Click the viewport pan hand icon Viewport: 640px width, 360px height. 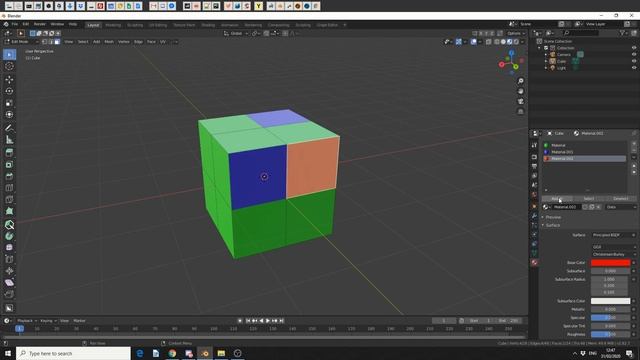point(520,91)
